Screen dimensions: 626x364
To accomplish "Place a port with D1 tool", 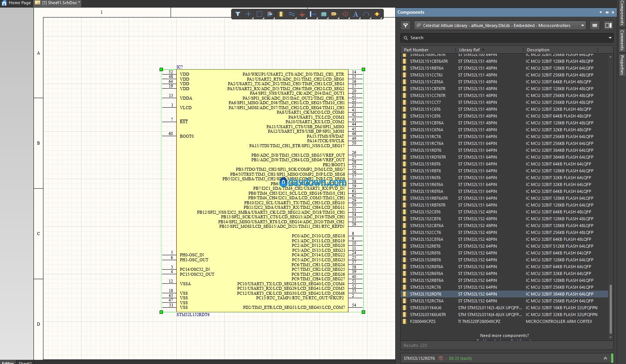I will (334, 14).
